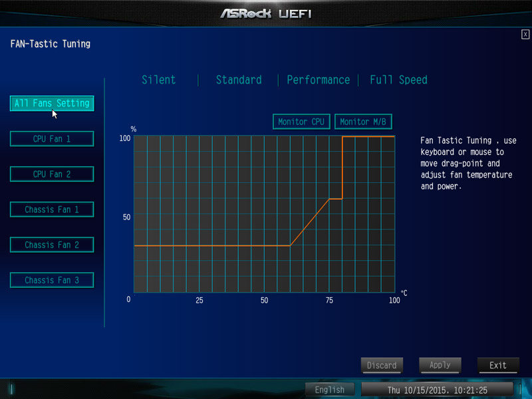Open Chassis Fan 1 settings
This screenshot has width=532, height=399.
(52, 209)
